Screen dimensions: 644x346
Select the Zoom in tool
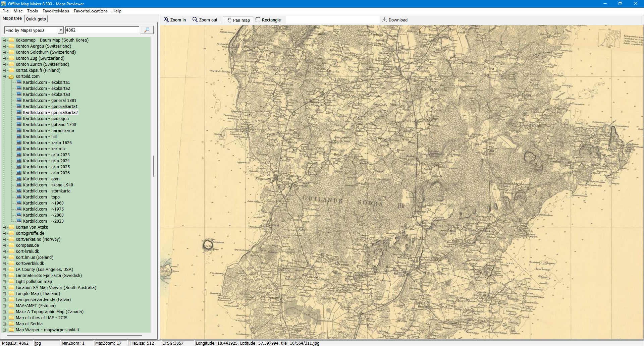point(175,20)
